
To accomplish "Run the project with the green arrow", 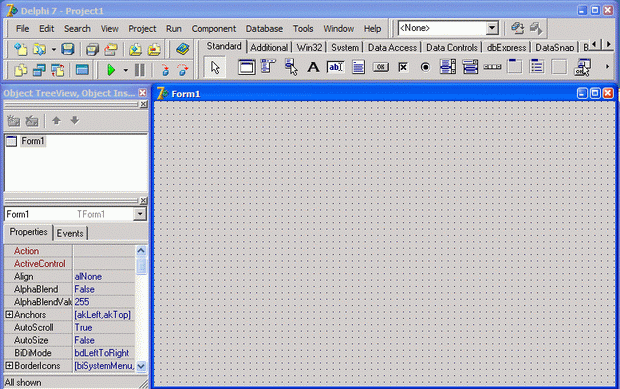I will (111, 70).
